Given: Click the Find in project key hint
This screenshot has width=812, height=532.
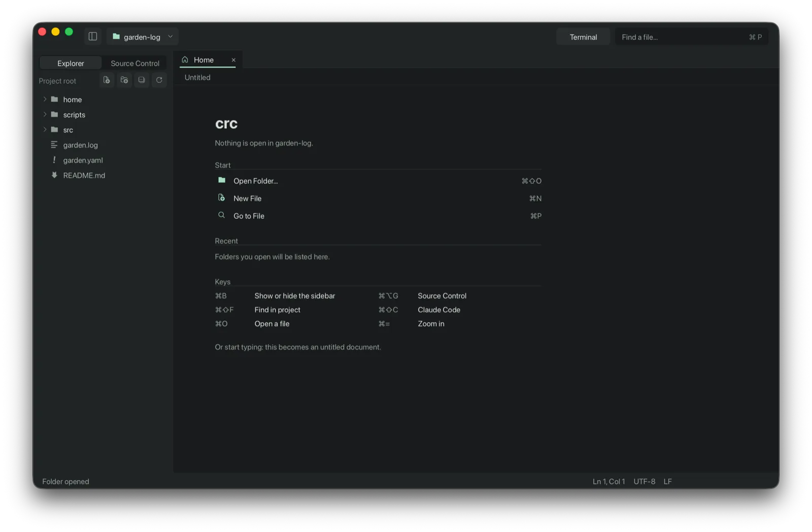Looking at the screenshot, I should (x=278, y=310).
